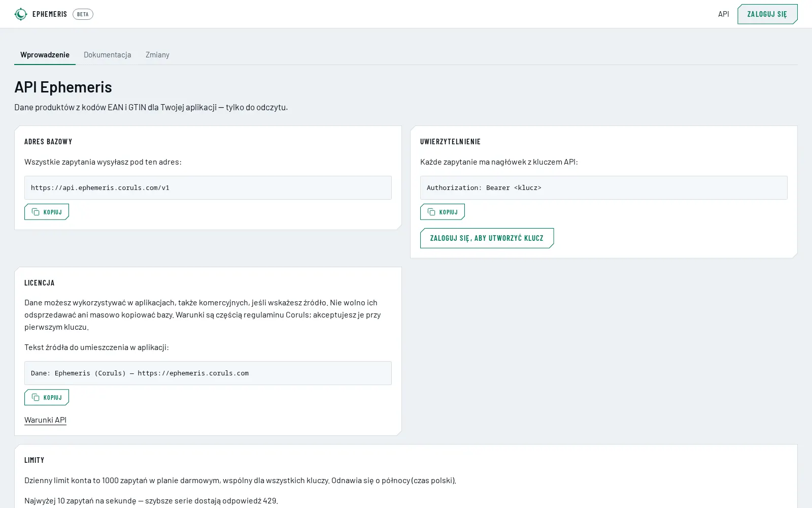Click the 'API Ephemeris' page heading
Viewport: 812px width, 508px height.
coord(63,87)
